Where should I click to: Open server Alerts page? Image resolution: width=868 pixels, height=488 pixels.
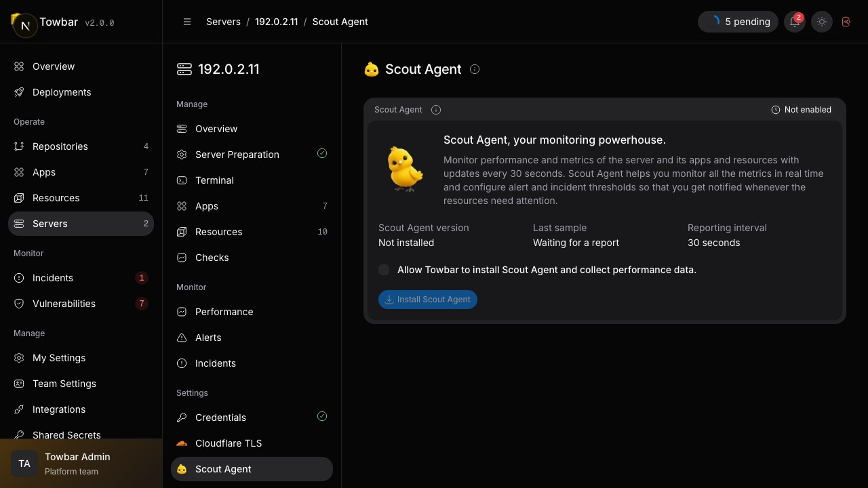coord(252,338)
